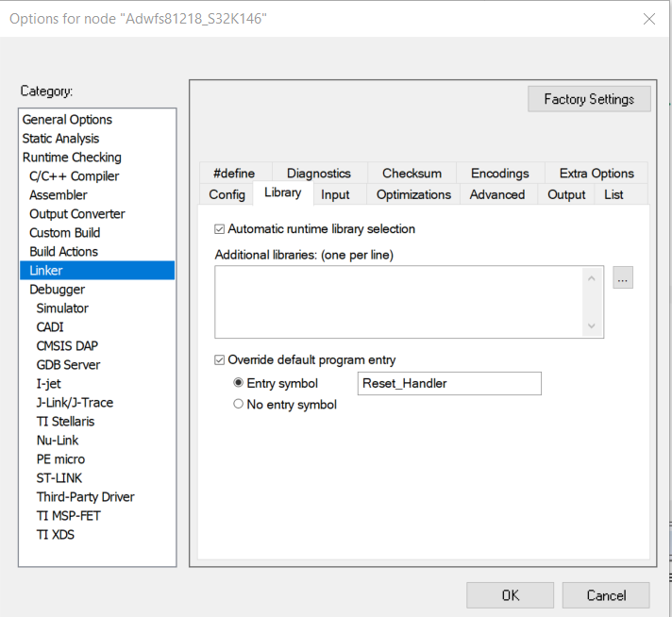Confirm the dialog with OK
672x617 pixels.
click(x=510, y=595)
